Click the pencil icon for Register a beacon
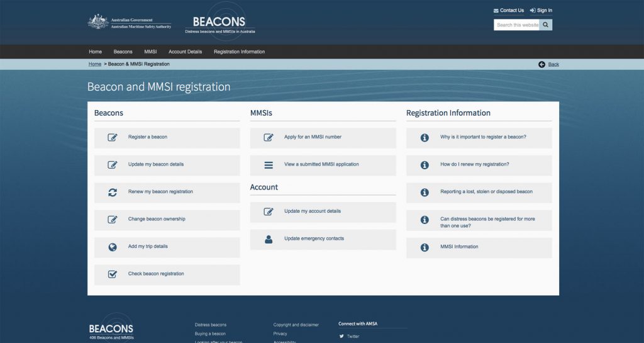The image size is (644, 343). coord(113,137)
